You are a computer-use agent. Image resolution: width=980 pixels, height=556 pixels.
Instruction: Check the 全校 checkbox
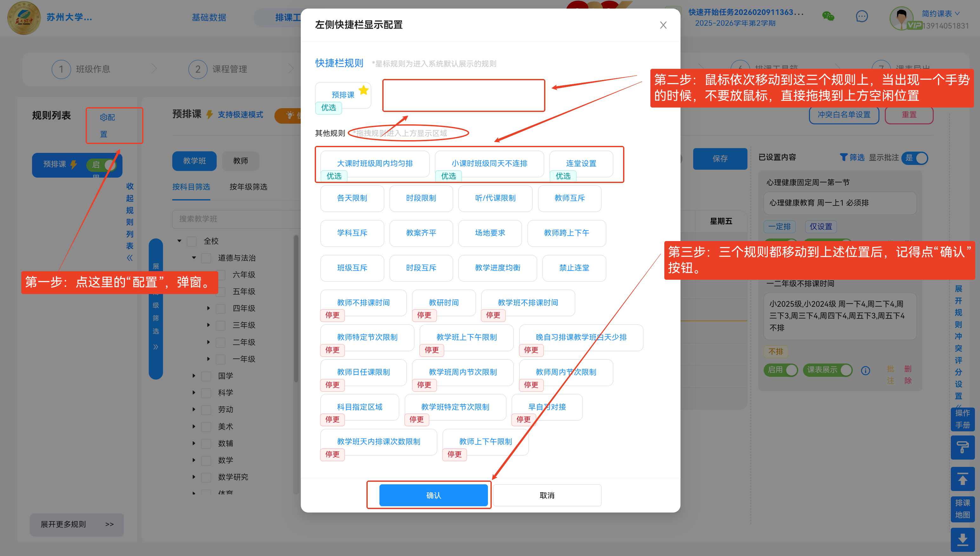click(x=192, y=241)
